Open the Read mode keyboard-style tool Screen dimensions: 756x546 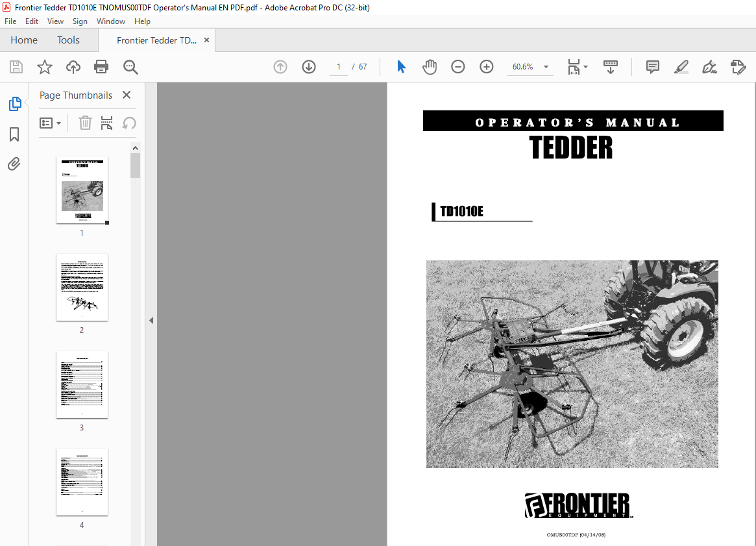[611, 67]
